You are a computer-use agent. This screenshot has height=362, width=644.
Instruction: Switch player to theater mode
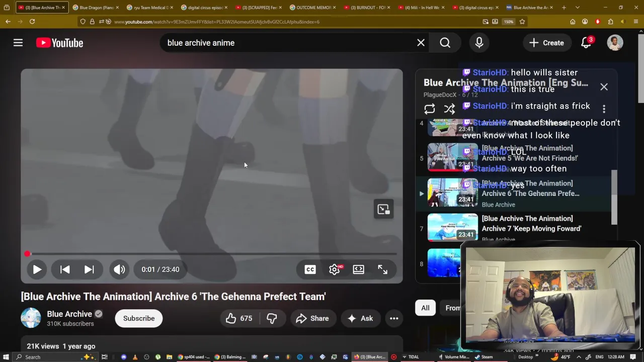coord(358,269)
